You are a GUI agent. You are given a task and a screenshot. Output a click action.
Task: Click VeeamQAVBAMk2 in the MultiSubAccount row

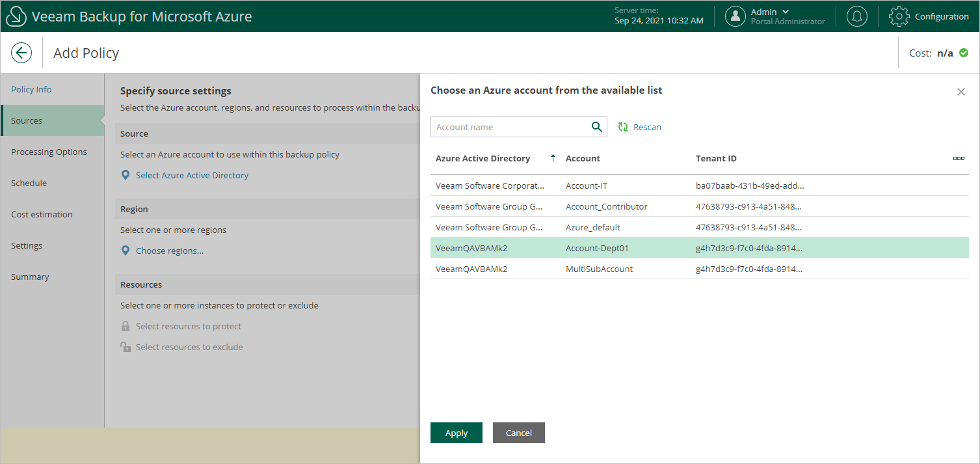(x=471, y=269)
